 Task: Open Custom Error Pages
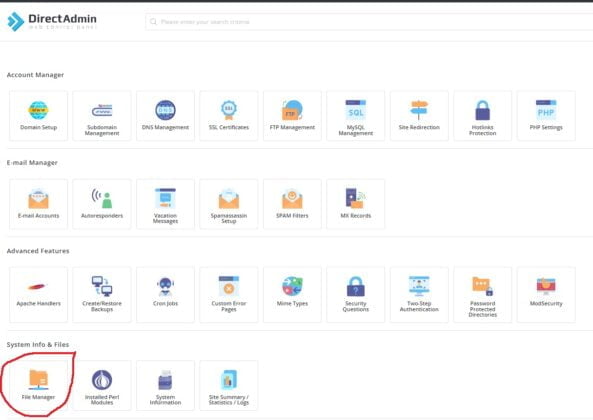(229, 295)
